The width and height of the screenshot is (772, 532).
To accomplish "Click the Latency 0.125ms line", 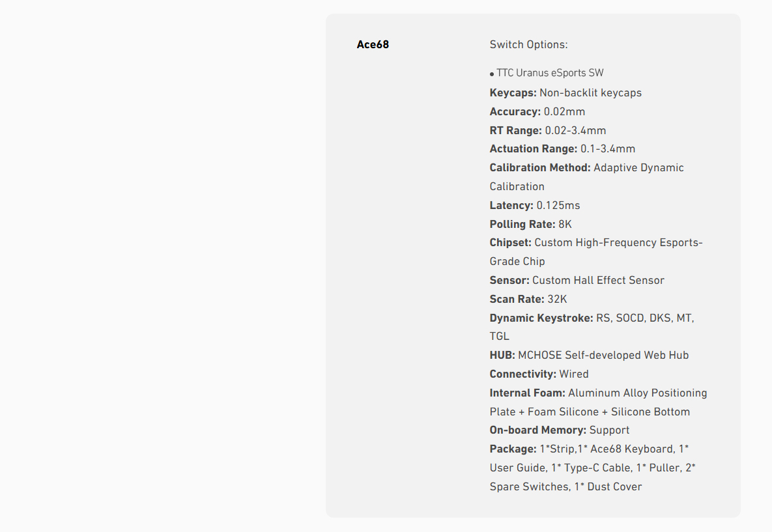I will tap(534, 206).
